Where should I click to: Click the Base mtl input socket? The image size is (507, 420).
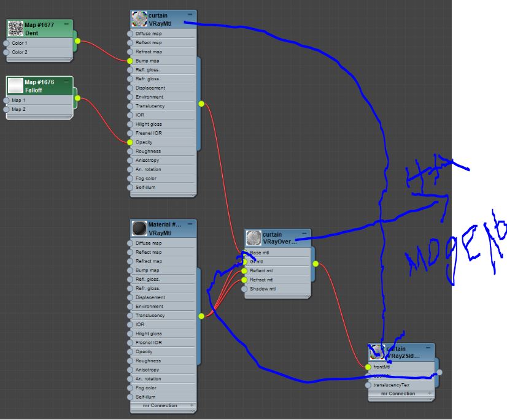coord(244,253)
